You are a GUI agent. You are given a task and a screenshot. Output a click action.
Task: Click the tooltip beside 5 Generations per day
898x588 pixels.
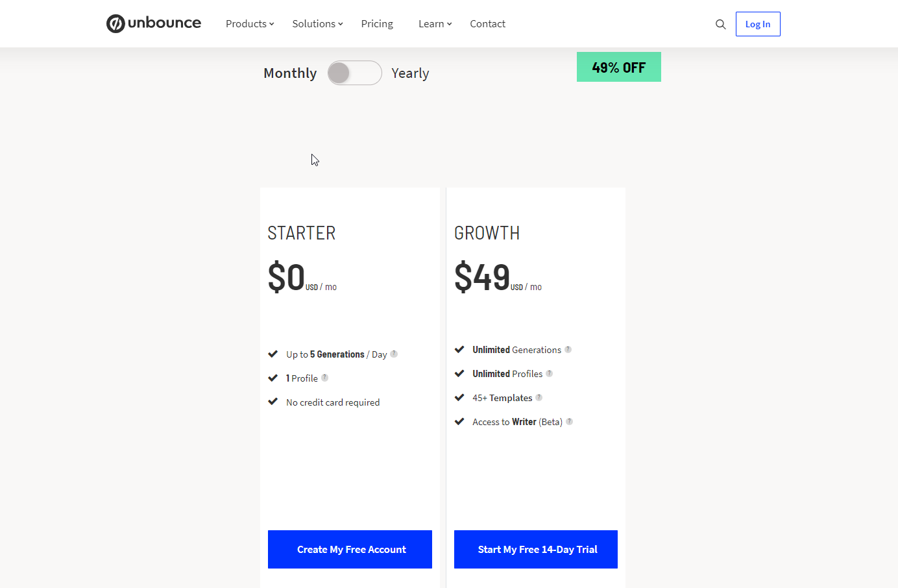tap(395, 354)
